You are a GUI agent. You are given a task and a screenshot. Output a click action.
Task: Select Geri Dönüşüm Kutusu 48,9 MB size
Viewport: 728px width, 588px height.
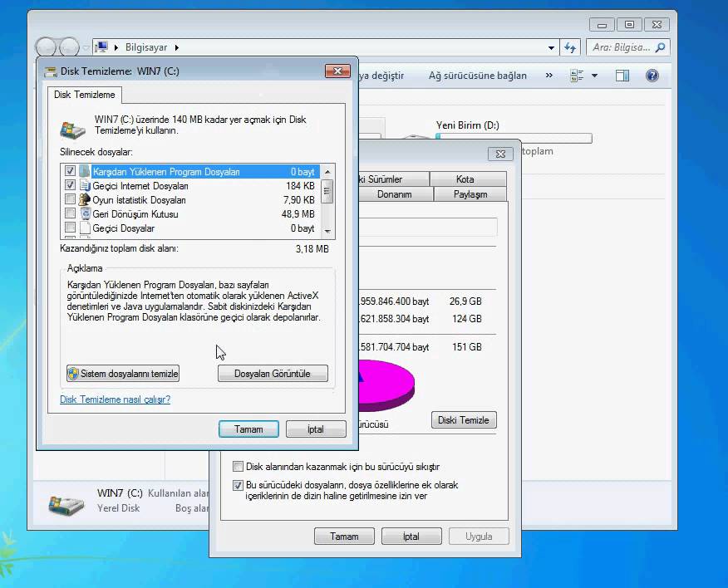point(298,214)
